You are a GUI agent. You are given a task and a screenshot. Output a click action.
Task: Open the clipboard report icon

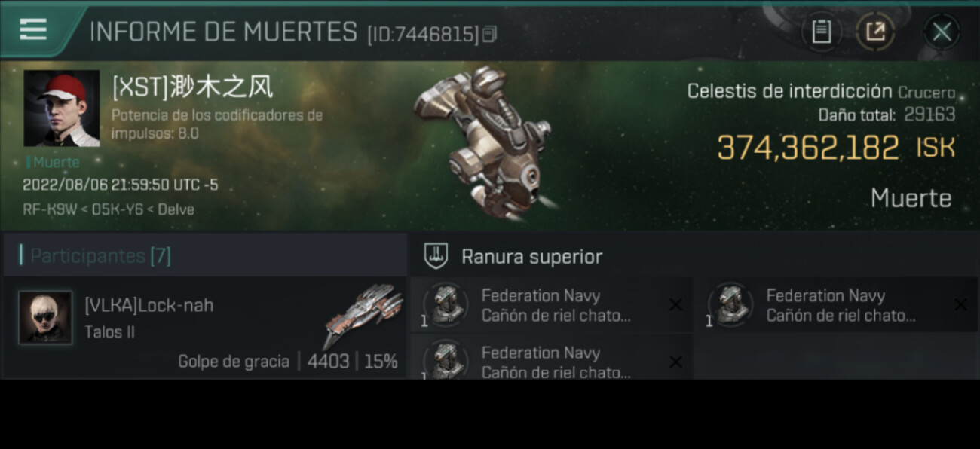click(821, 32)
